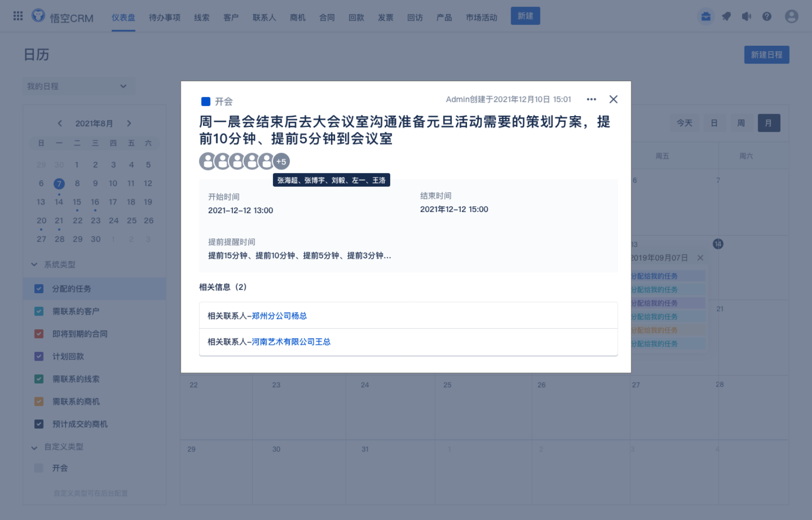
Task: Open the user avatar menu
Action: (x=791, y=17)
